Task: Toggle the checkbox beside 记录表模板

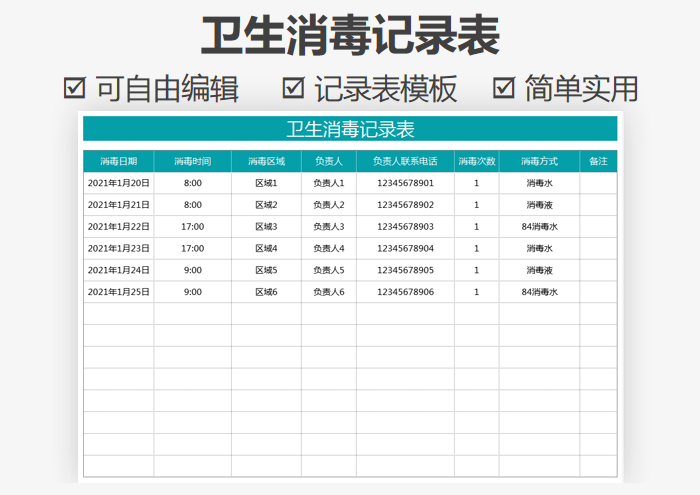Action: [x=293, y=88]
